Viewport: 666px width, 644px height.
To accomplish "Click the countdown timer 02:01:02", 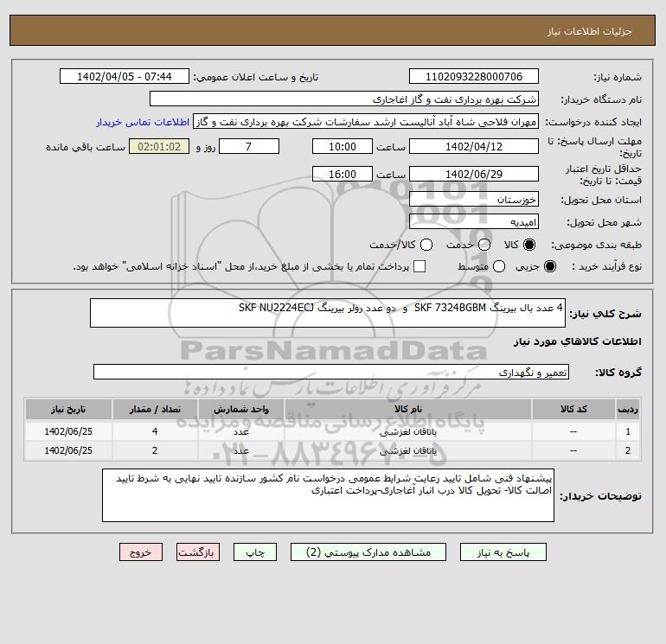I will pyautogui.click(x=159, y=146).
